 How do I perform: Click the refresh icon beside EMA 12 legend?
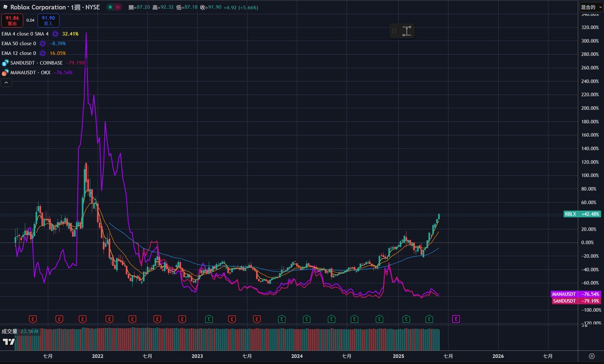coord(43,53)
